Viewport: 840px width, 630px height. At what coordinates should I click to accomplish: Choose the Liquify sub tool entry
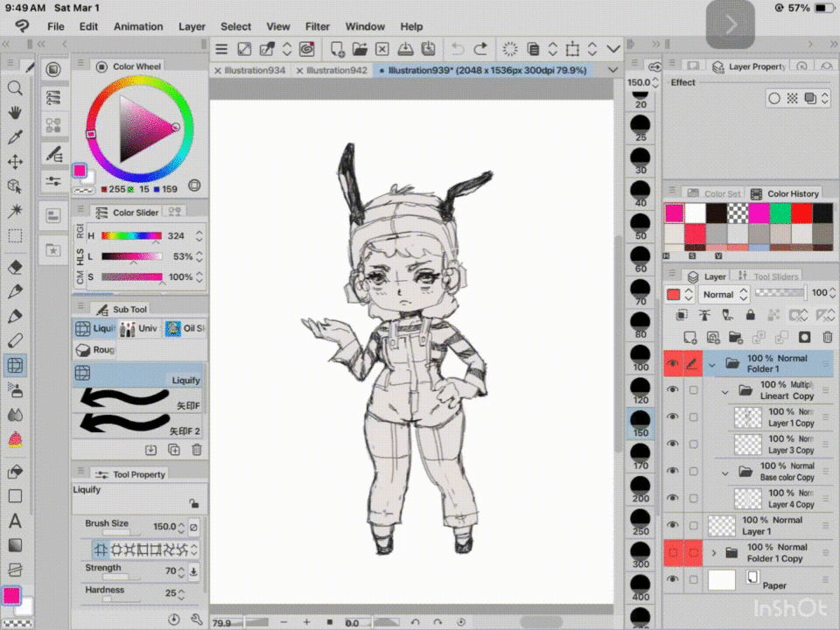coord(138,374)
